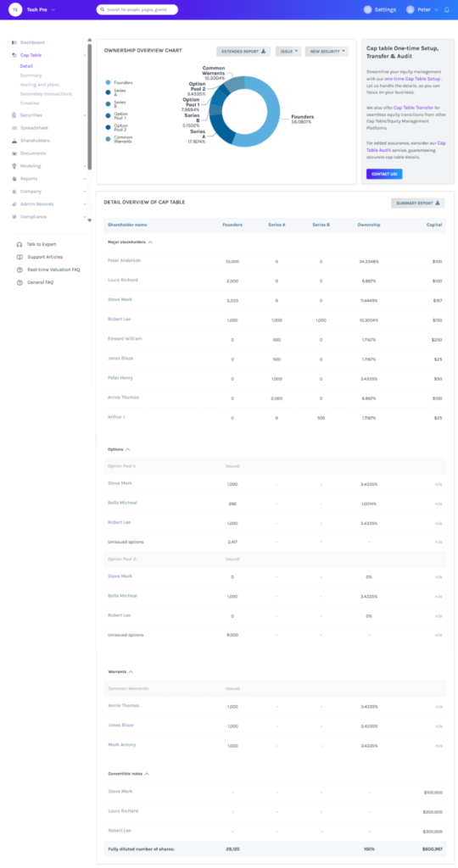Click the Spreadsheet sidebar icon

14,128
